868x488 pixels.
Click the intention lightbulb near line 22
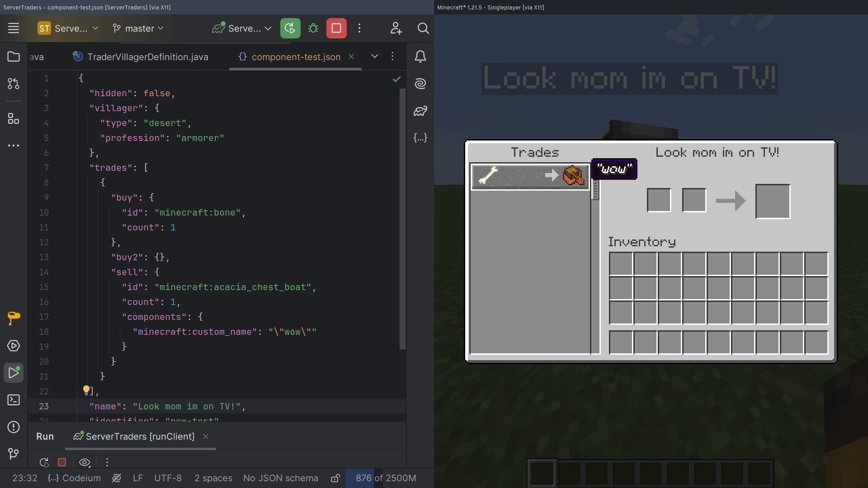point(86,389)
